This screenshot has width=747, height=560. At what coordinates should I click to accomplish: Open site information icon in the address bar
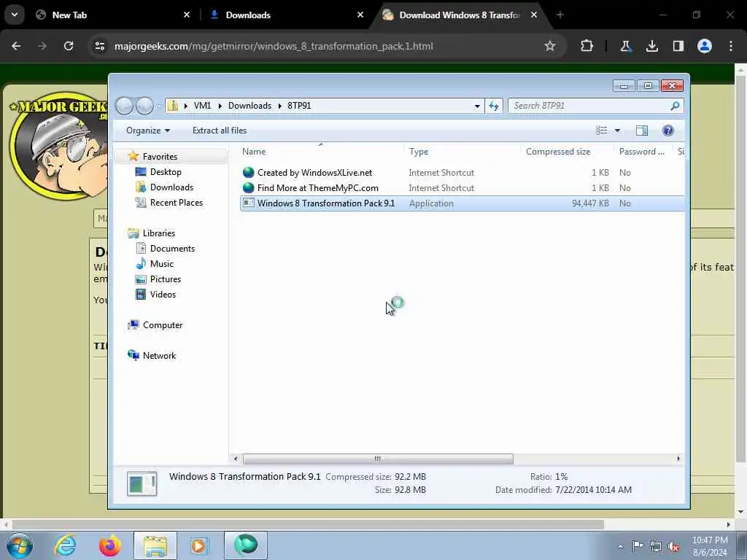(99, 46)
